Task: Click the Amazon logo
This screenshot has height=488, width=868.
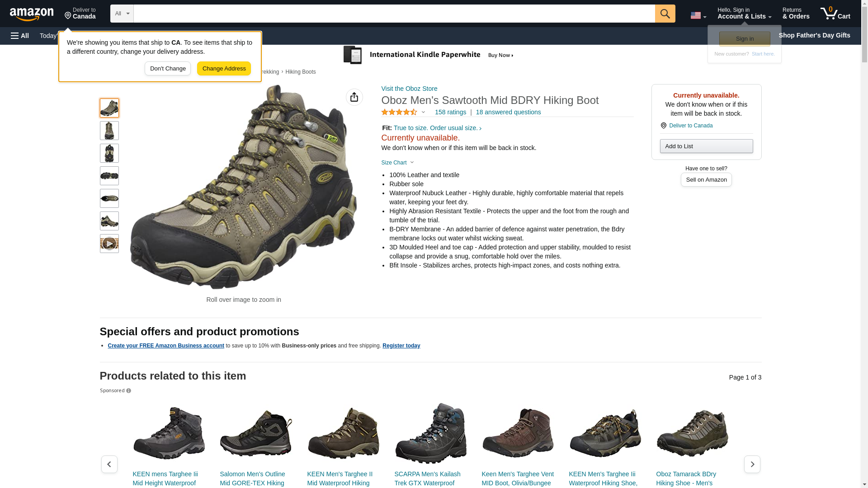Action: pos(32,14)
